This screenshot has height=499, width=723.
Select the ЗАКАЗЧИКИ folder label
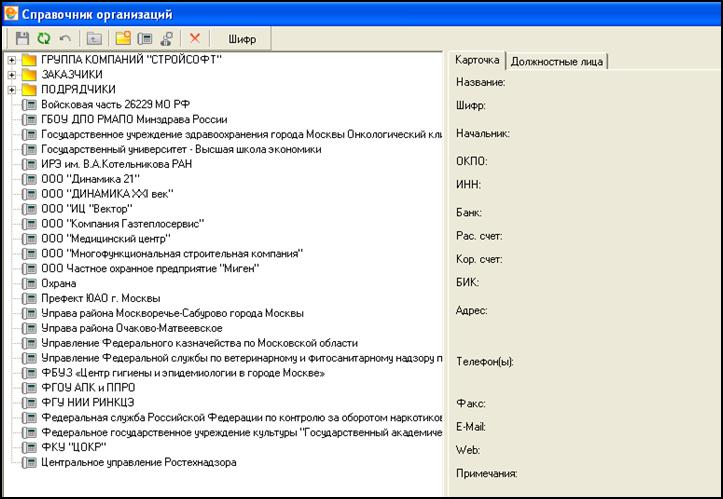click(72, 74)
